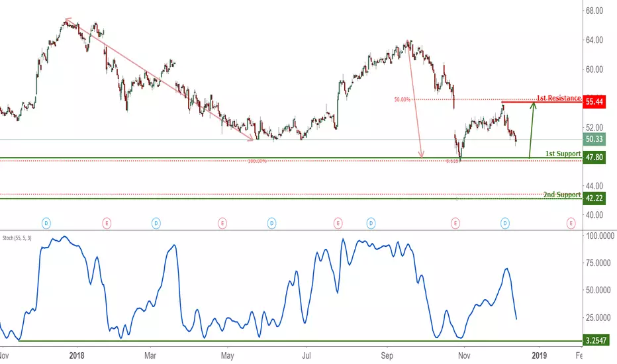Open the earnings marker after 2019
Image resolution: width=617 pixels, height=364 pixels.
pyautogui.click(x=571, y=224)
